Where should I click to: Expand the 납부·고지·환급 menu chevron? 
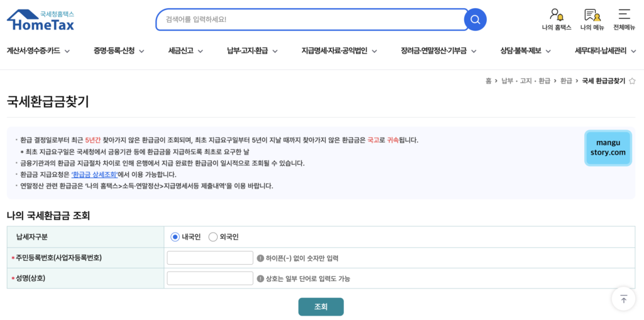(x=275, y=52)
